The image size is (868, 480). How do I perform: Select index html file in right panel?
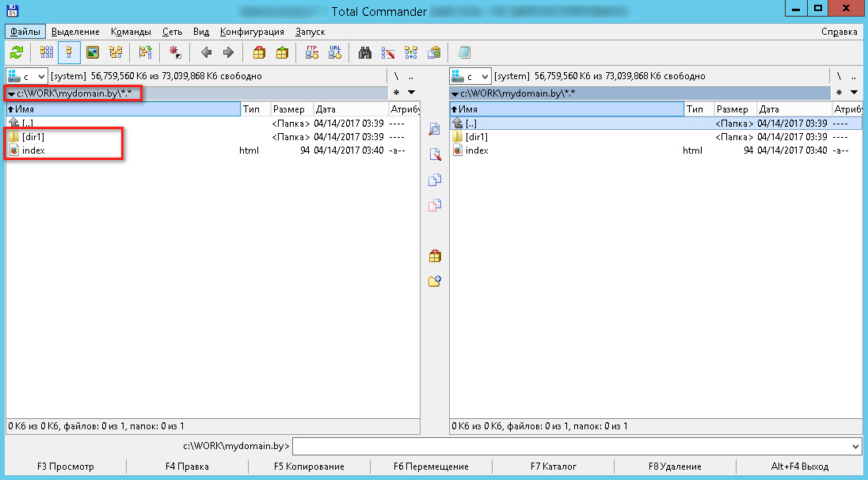[477, 150]
